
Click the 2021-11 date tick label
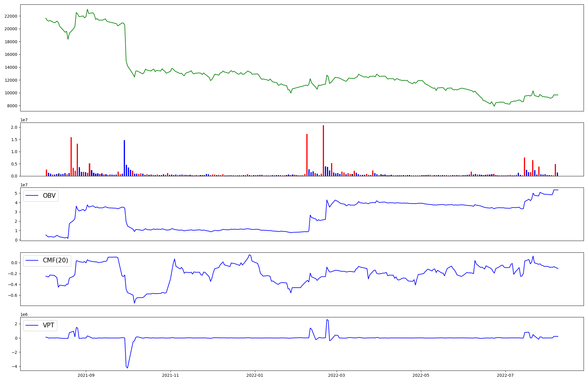(171, 375)
